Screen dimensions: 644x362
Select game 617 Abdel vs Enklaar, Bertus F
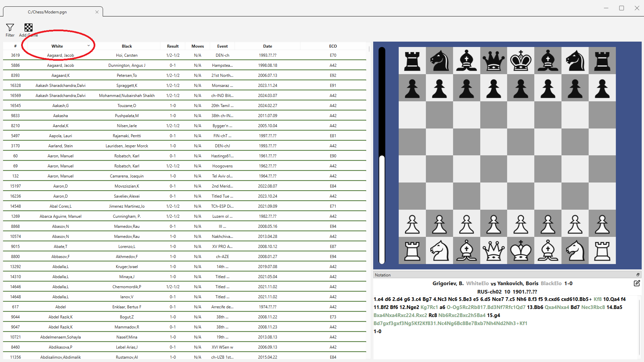pyautogui.click(x=185, y=307)
